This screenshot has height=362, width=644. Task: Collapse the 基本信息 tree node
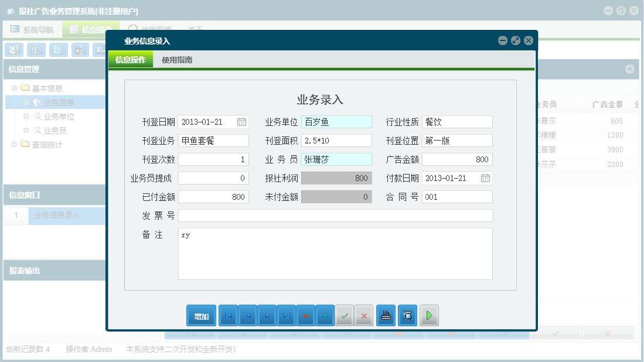pyautogui.click(x=14, y=88)
